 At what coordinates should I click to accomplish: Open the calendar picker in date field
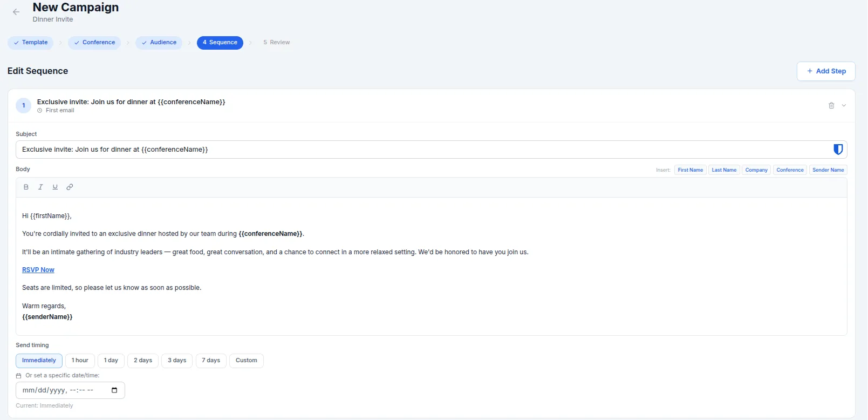click(x=114, y=390)
